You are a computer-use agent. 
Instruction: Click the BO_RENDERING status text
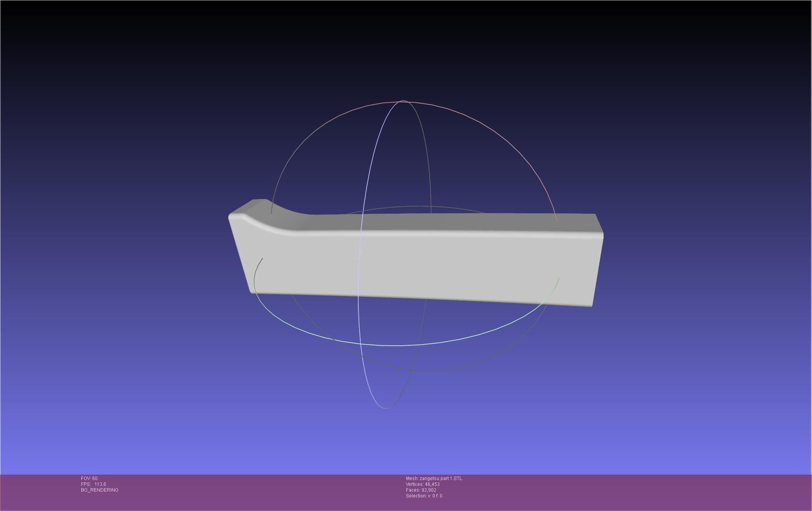100,490
